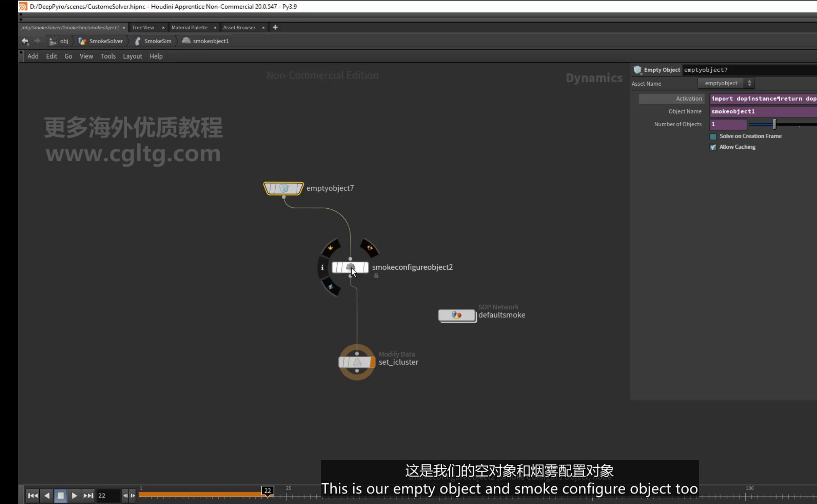Step back one frame

[125, 496]
